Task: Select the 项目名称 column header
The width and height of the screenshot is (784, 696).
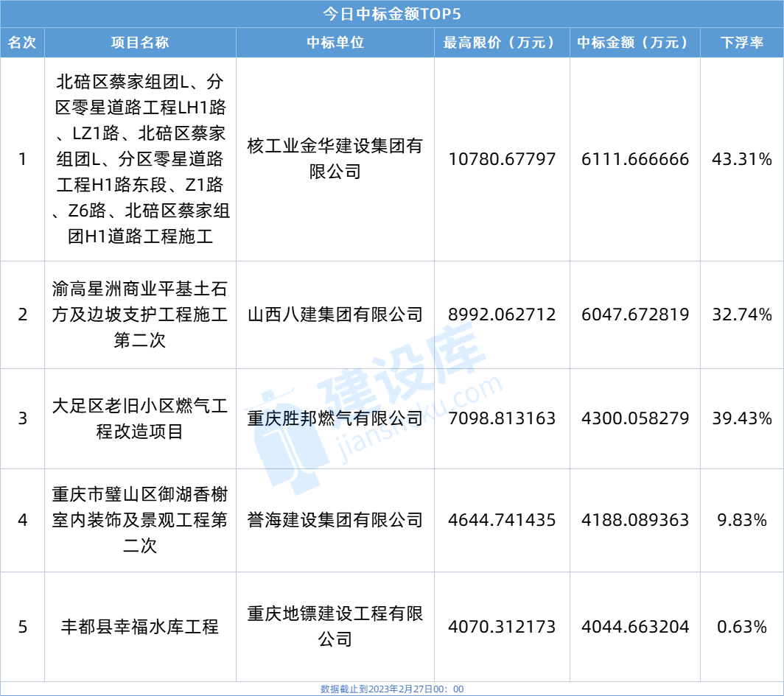Action: point(140,43)
